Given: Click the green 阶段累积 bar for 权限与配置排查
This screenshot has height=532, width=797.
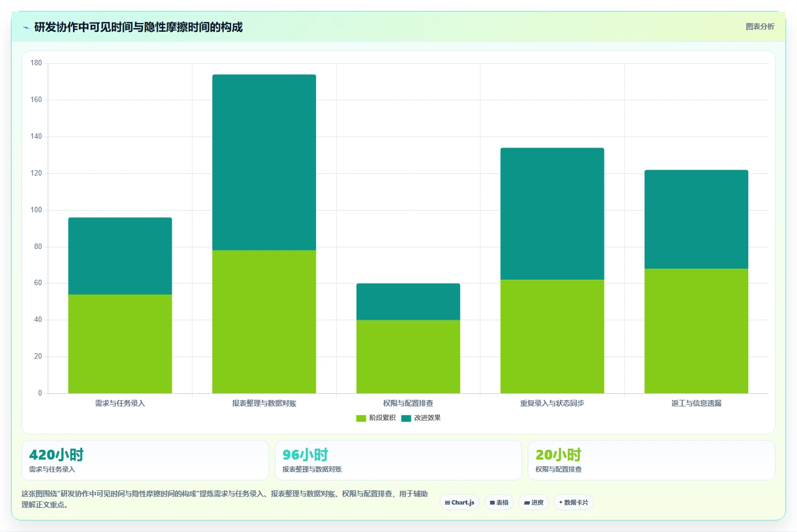Looking at the screenshot, I should (408, 356).
